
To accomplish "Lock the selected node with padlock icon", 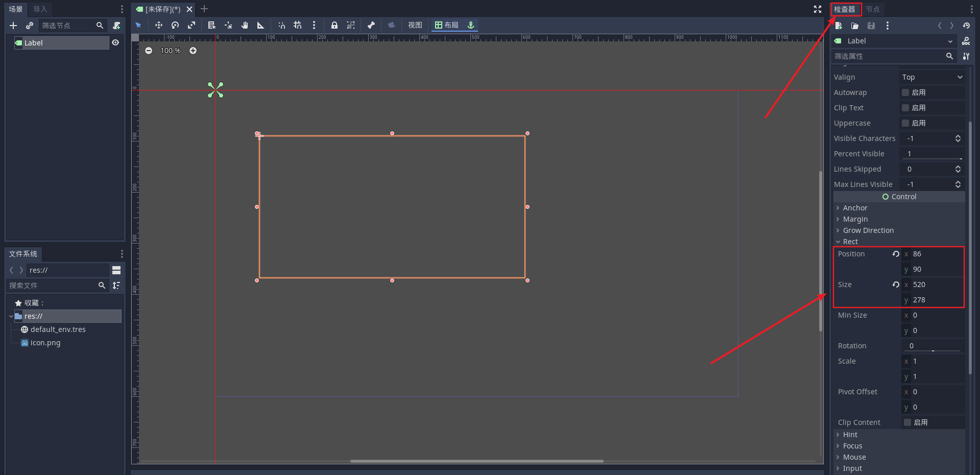I will tap(334, 25).
